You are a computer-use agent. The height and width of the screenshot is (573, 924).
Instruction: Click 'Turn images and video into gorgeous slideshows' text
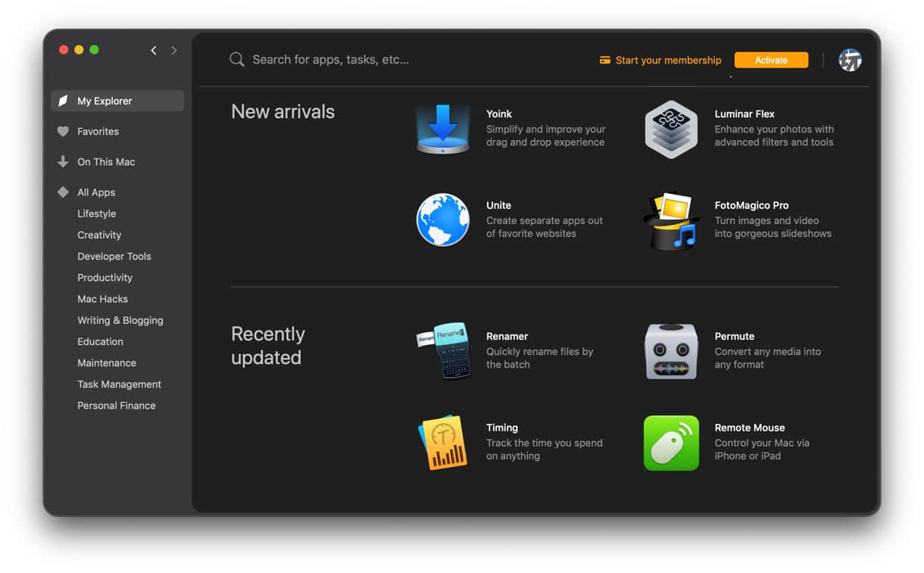[x=773, y=227]
